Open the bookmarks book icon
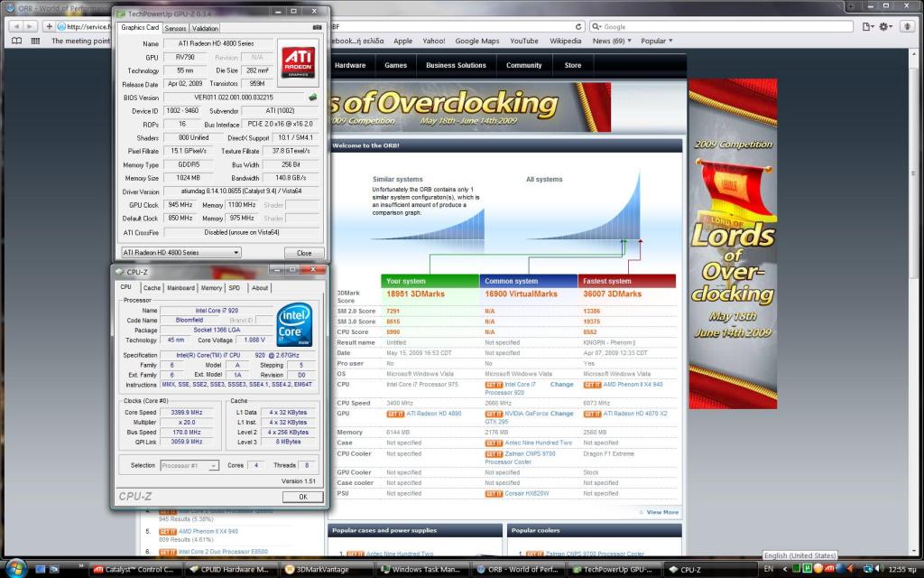The image size is (924, 578). click(17, 41)
